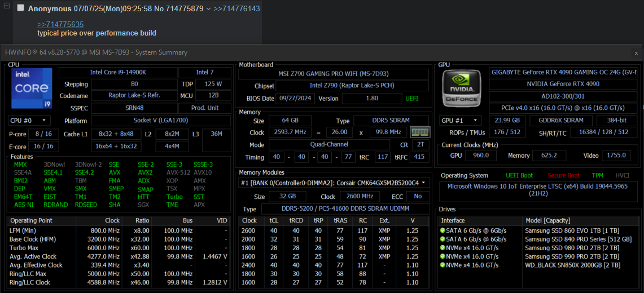Click the Raptor Lake-S Refr. codename value
644x293 pixels.
[134, 95]
